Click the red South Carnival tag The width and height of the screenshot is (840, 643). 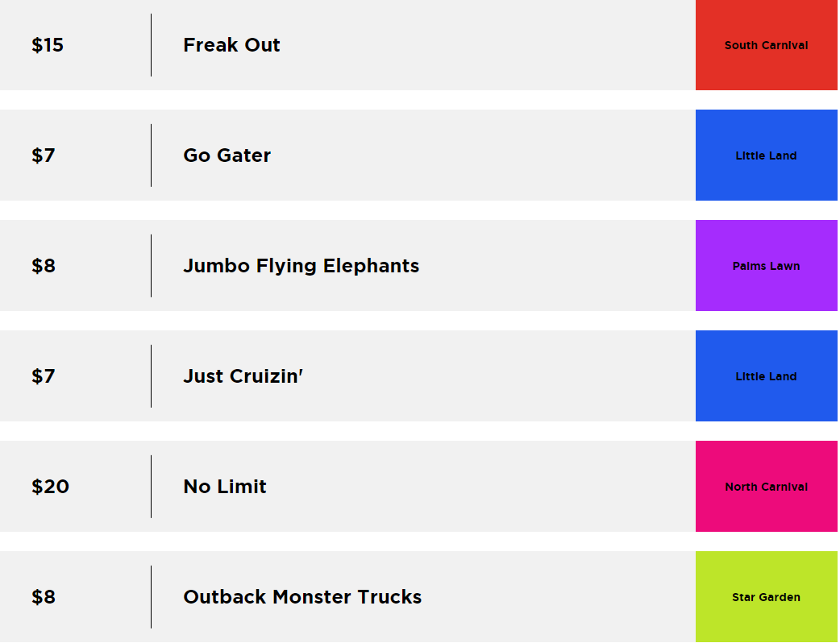coord(766,45)
